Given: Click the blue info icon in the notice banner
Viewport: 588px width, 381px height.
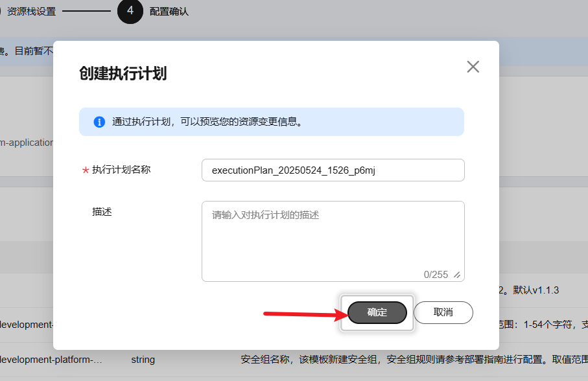Looking at the screenshot, I should coord(99,121).
